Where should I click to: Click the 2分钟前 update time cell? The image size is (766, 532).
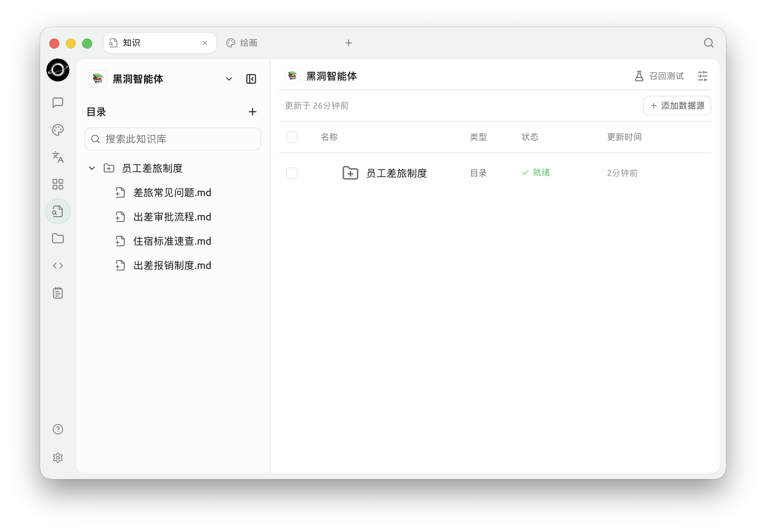coord(622,173)
